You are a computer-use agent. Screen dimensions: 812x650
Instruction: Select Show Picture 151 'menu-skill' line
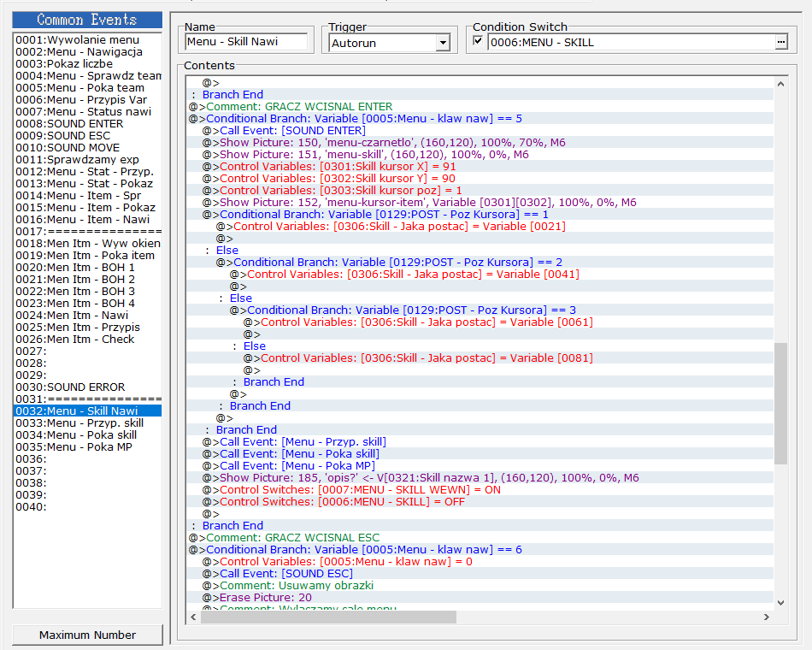(480, 155)
